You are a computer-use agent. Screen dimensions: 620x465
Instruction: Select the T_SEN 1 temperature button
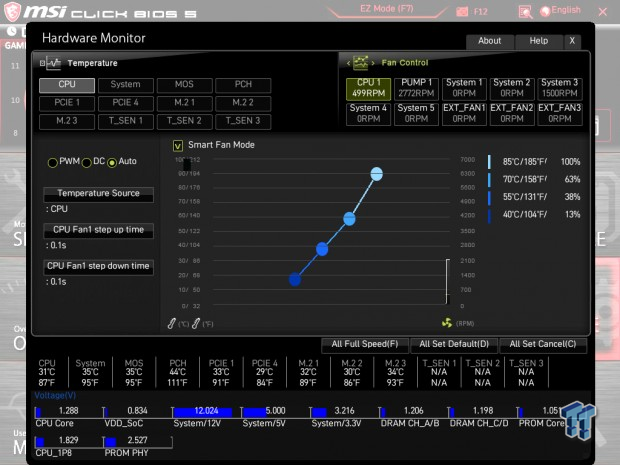(x=125, y=121)
